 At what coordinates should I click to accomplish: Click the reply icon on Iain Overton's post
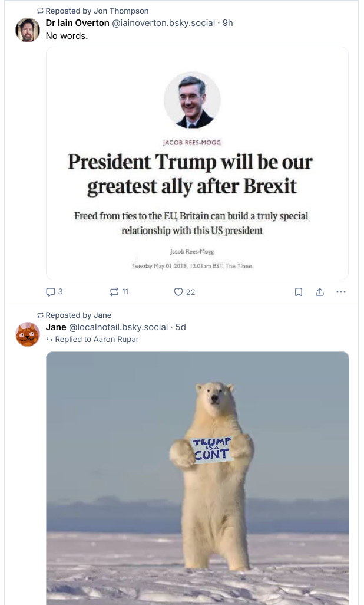pos(51,292)
